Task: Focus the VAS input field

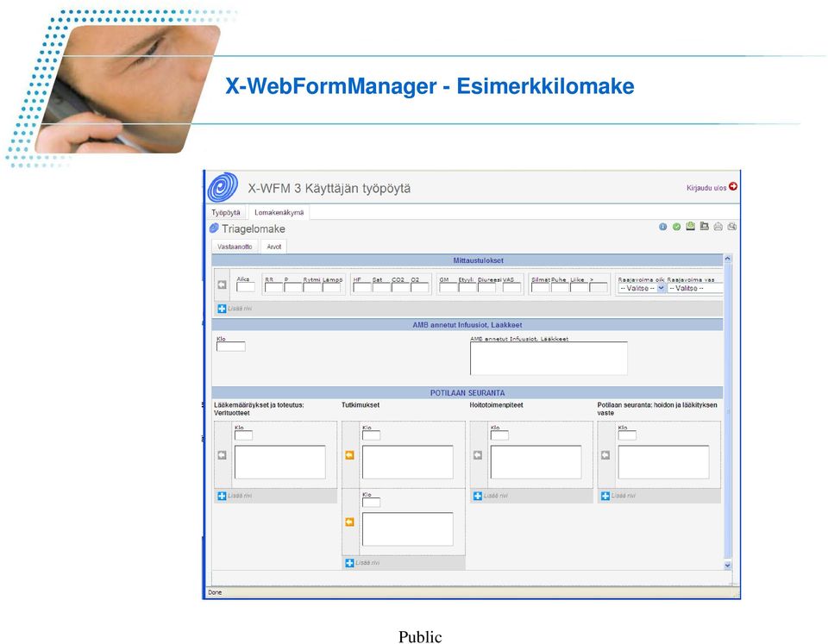Action: [511, 288]
